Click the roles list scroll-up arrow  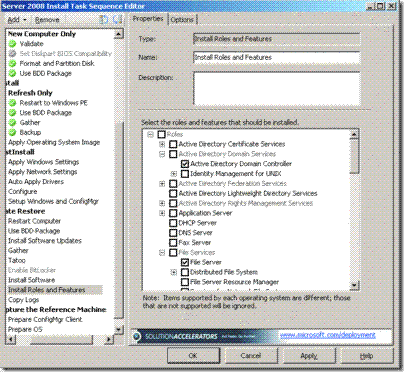click(x=354, y=134)
